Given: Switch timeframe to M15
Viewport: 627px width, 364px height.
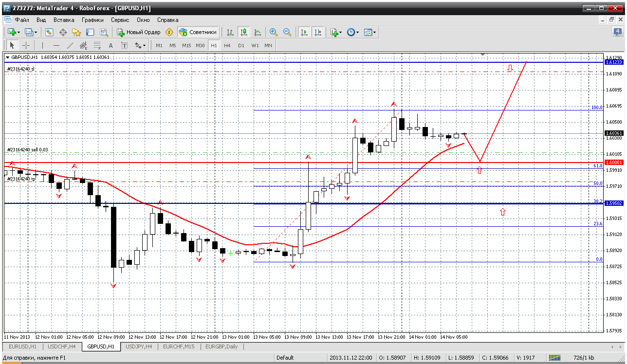Looking at the screenshot, I should coord(186,45).
